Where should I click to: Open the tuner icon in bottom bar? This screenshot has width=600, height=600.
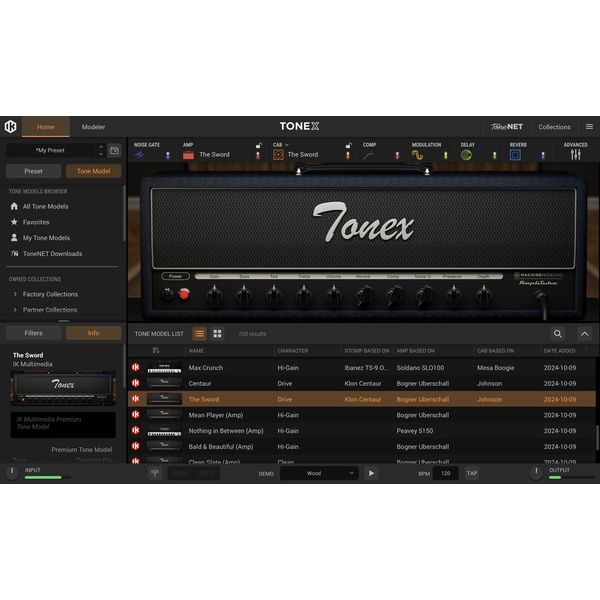pyautogui.click(x=155, y=474)
